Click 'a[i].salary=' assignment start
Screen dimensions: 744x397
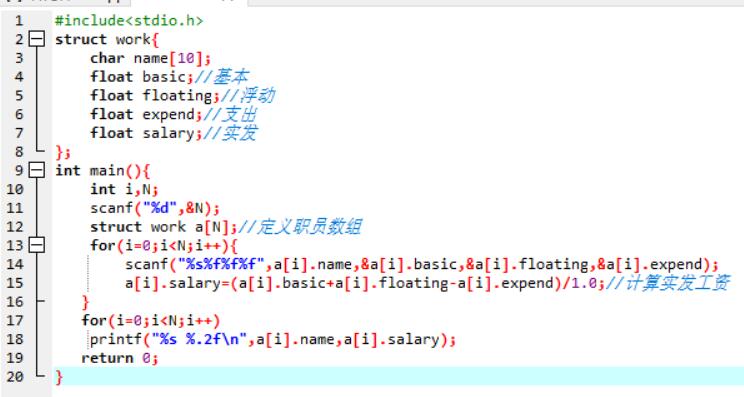coord(177,284)
